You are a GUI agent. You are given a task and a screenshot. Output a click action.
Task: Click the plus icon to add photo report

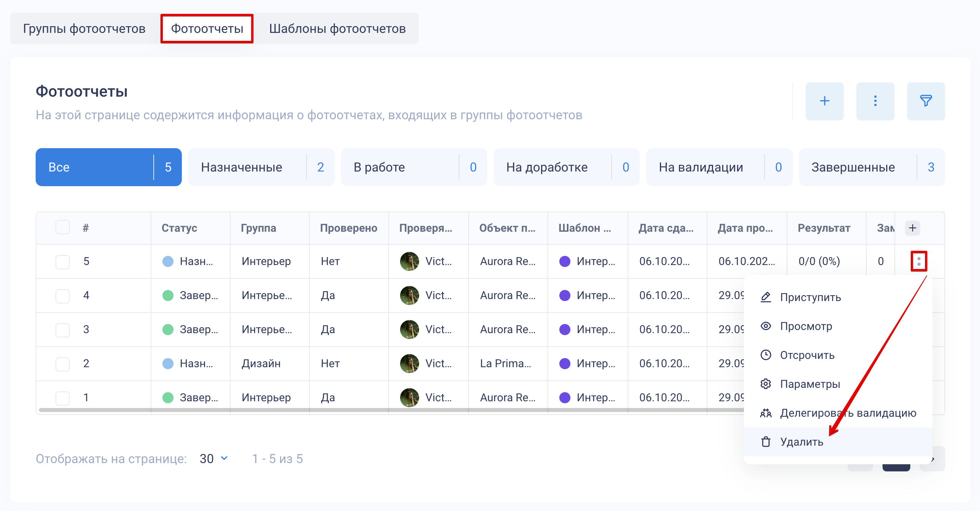point(824,101)
